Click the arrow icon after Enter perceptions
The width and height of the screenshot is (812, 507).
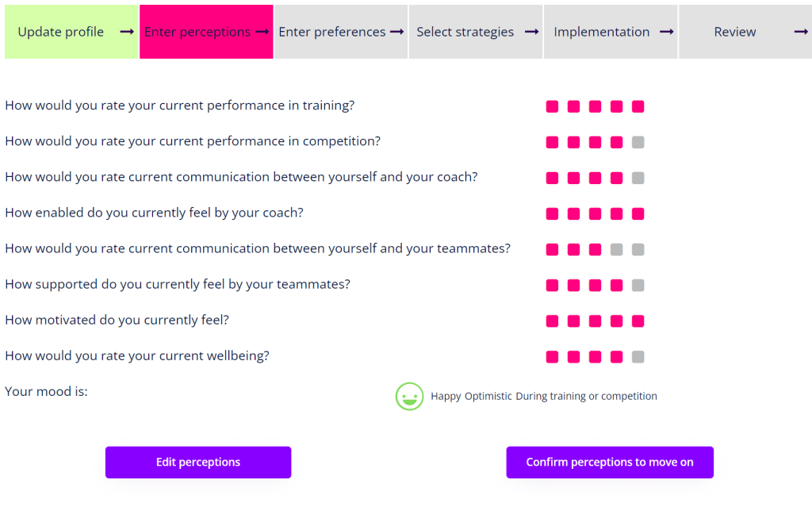pyautogui.click(x=262, y=32)
